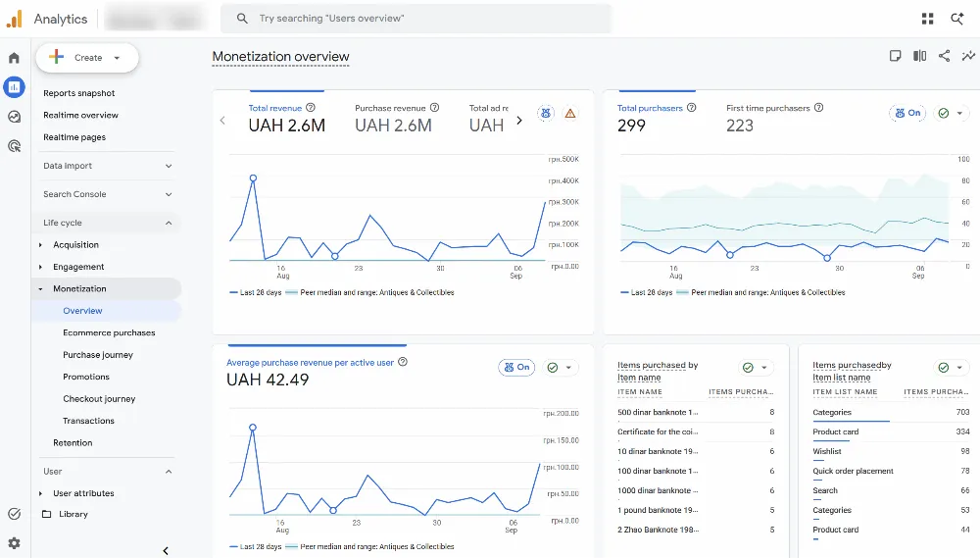Open the Home icon in left rail
The width and height of the screenshot is (980, 558).
point(14,58)
